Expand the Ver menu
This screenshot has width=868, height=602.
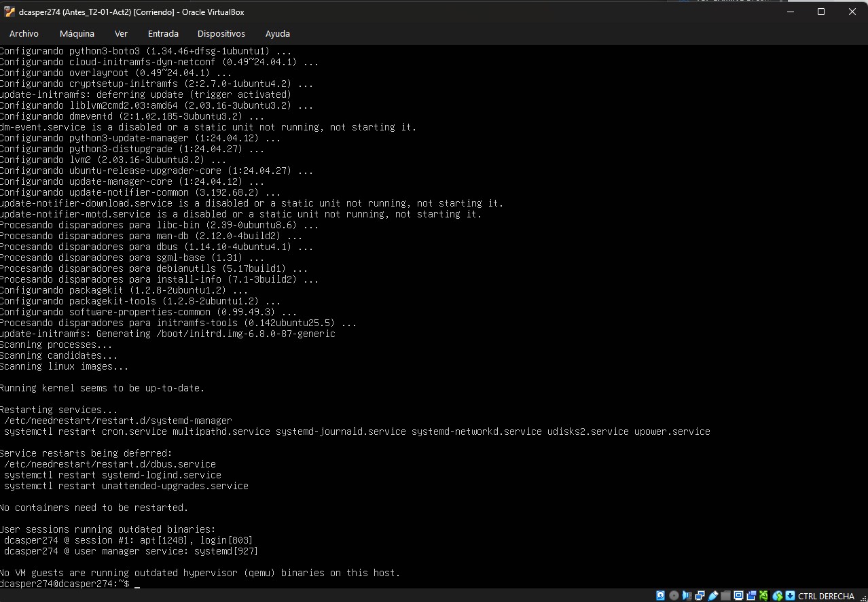pos(121,33)
